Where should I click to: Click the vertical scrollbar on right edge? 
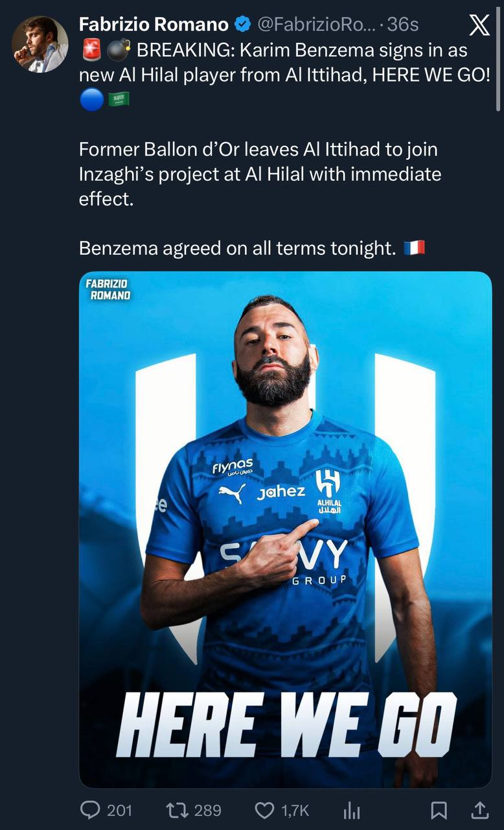(498, 58)
